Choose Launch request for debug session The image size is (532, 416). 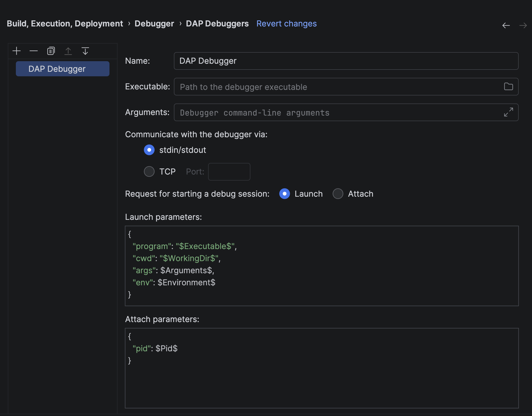pyautogui.click(x=285, y=194)
